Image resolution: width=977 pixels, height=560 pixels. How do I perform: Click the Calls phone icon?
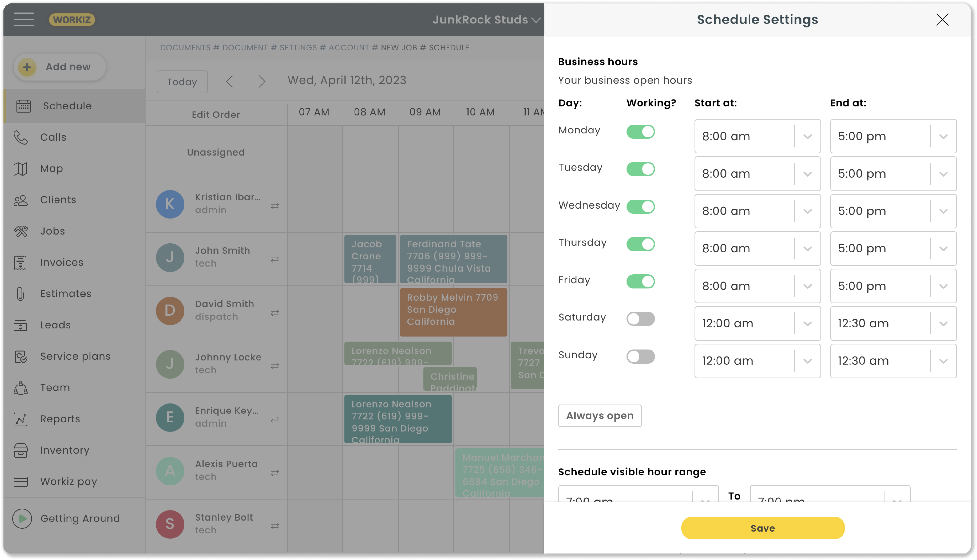coord(21,137)
